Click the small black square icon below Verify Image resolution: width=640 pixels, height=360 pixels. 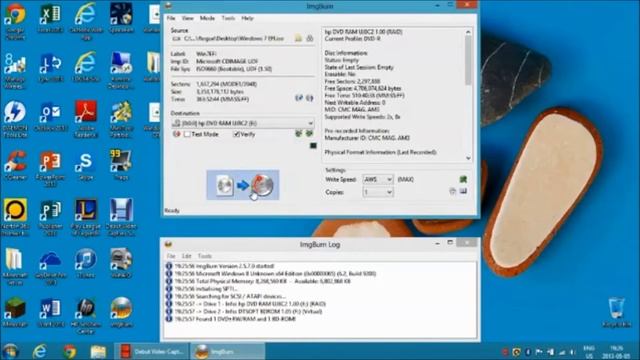point(313,146)
